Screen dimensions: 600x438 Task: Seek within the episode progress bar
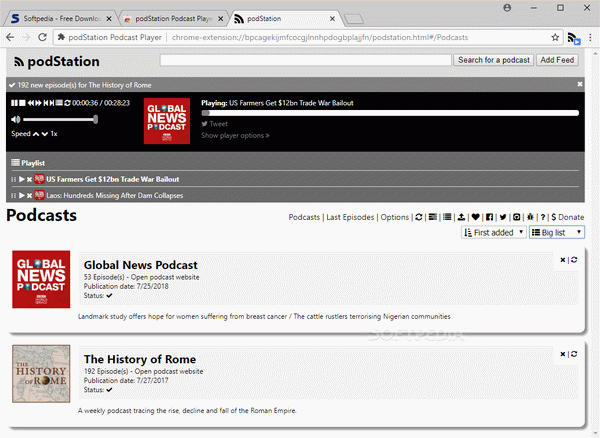point(390,113)
